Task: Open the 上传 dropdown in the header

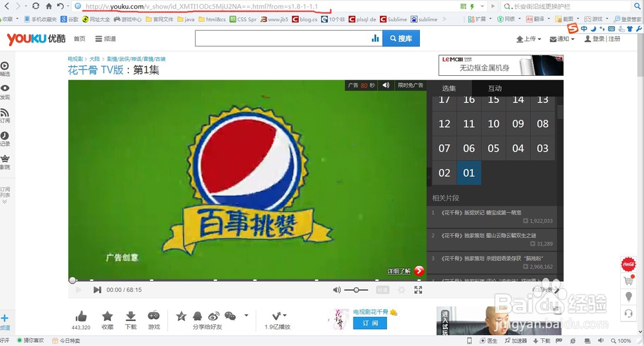Action: click(x=529, y=39)
